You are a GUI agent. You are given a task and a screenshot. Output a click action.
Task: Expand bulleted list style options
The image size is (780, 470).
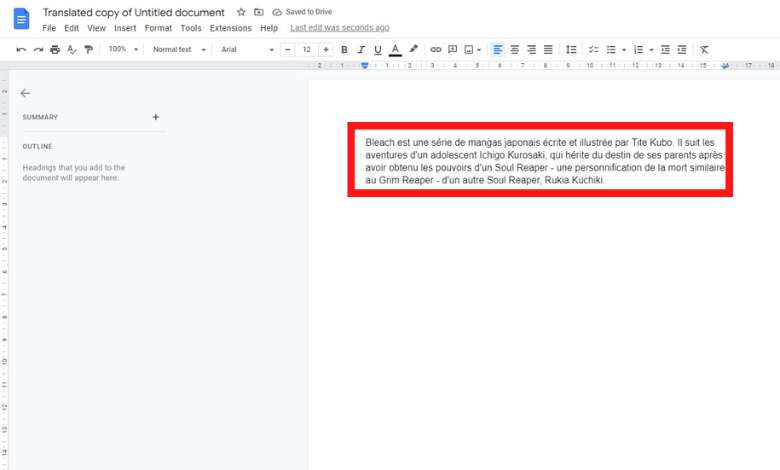pyautogui.click(x=624, y=50)
